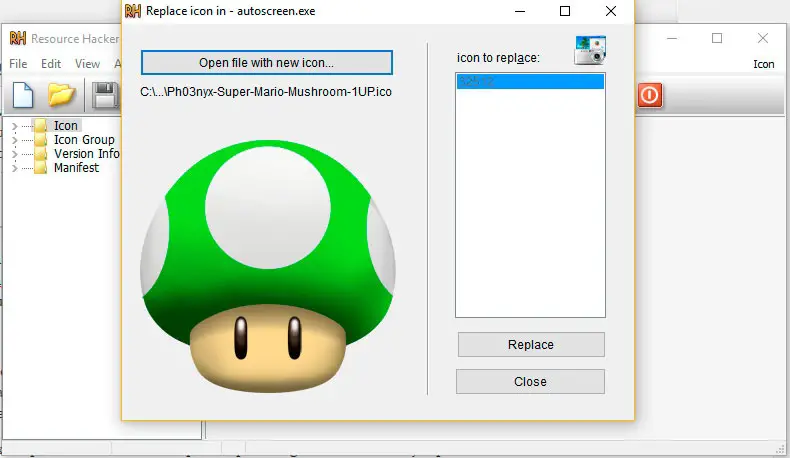Open file using the yellow folder toolbar icon
The image size is (790, 458).
point(61,94)
